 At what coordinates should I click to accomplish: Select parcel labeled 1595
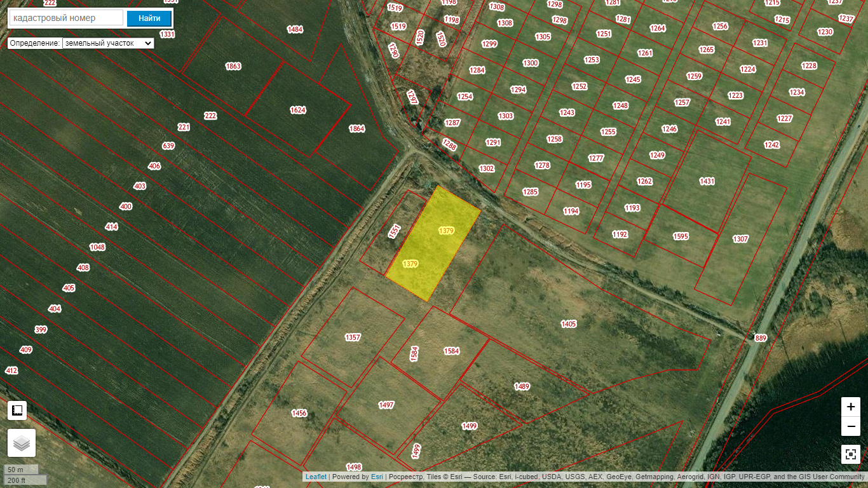(x=681, y=236)
